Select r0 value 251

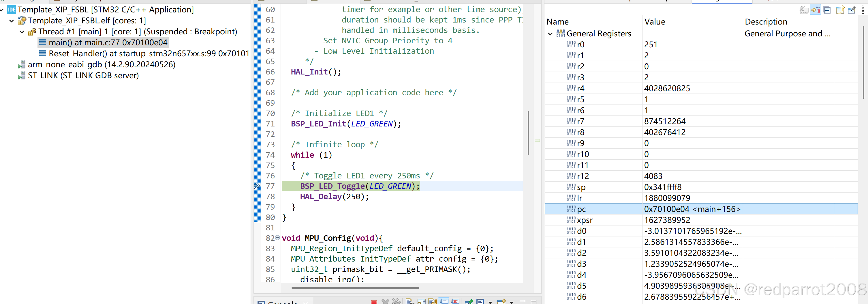(x=651, y=44)
